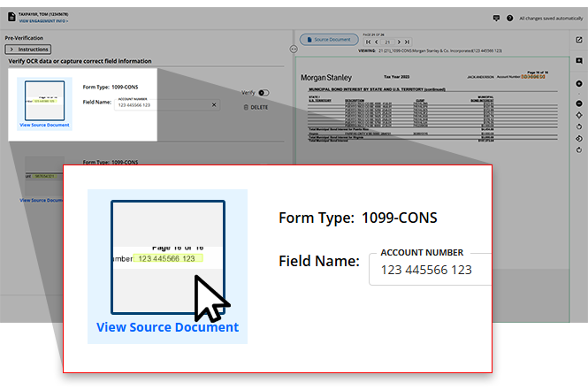The height and width of the screenshot is (390, 588).
Task: Zoom in on the source document
Action: [579, 84]
